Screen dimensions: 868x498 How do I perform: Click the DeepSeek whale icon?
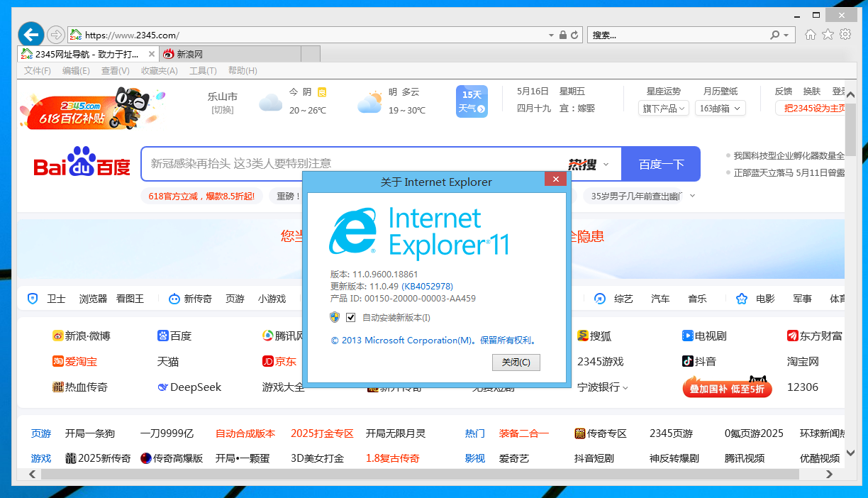click(x=163, y=387)
